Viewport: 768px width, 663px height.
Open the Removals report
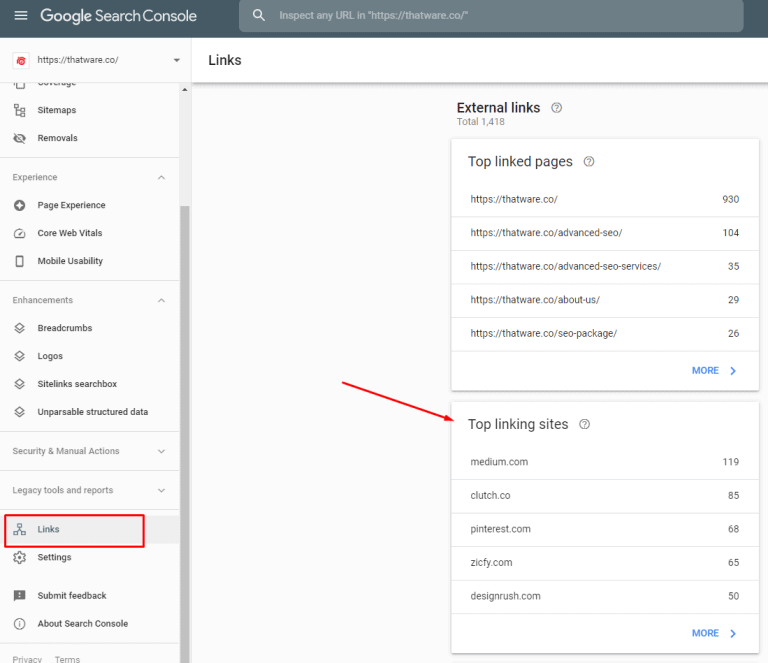click(57, 138)
